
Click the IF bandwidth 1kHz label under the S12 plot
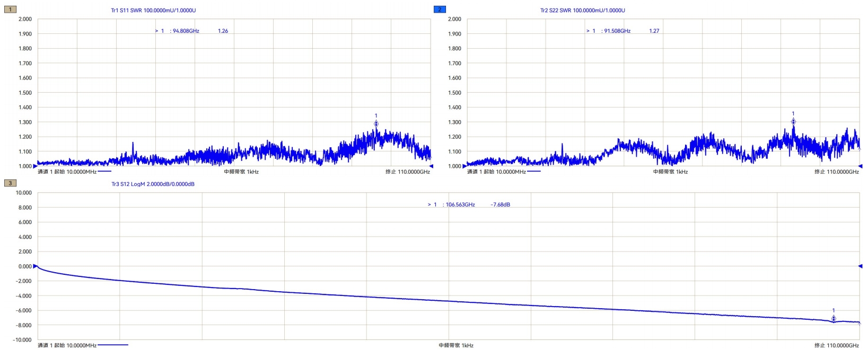tap(456, 345)
